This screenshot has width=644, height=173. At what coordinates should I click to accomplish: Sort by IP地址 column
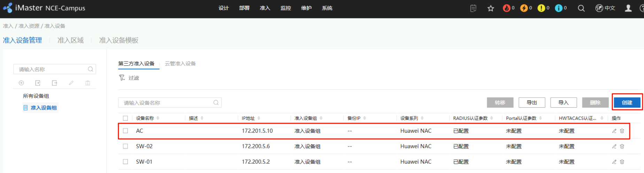(x=259, y=118)
